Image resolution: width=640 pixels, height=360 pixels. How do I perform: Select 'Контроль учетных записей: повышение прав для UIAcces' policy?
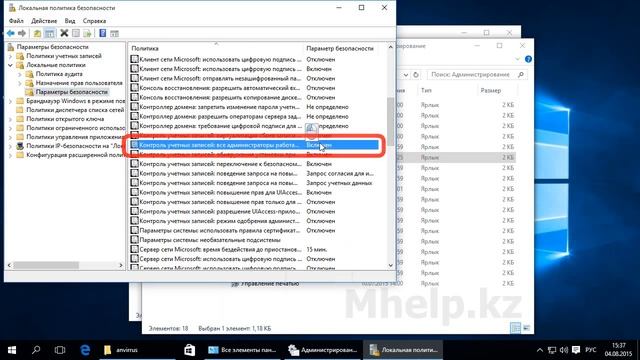(x=220, y=192)
